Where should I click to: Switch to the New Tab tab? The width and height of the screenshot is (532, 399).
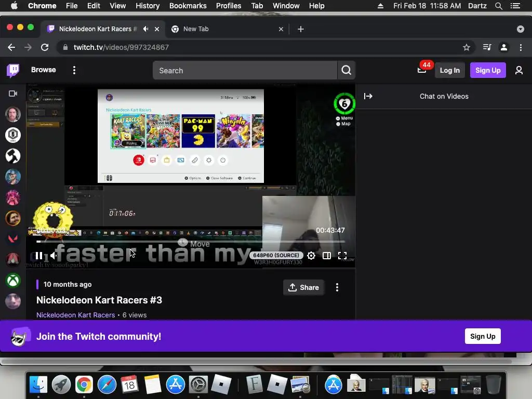[x=224, y=29]
